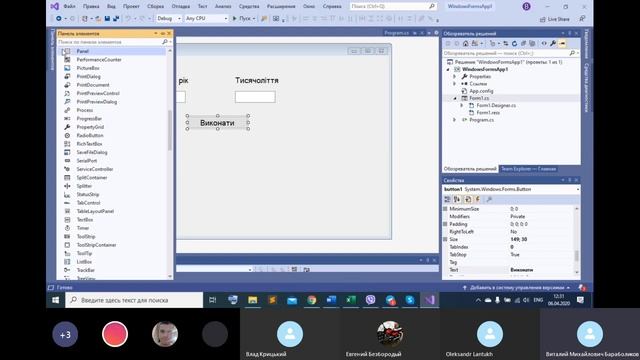Select TrackBar toolbox item
640x360 pixels.
[x=86, y=270]
